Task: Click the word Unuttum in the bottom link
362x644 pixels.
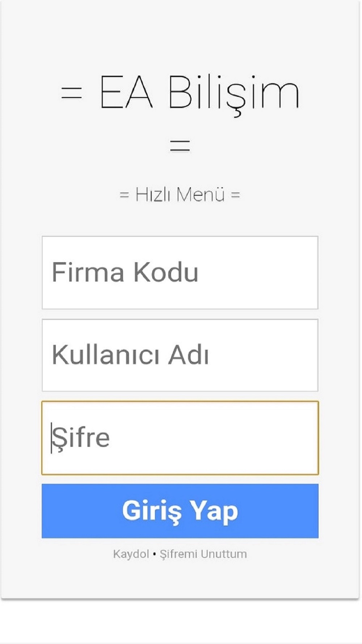Action: pyautogui.click(x=224, y=554)
